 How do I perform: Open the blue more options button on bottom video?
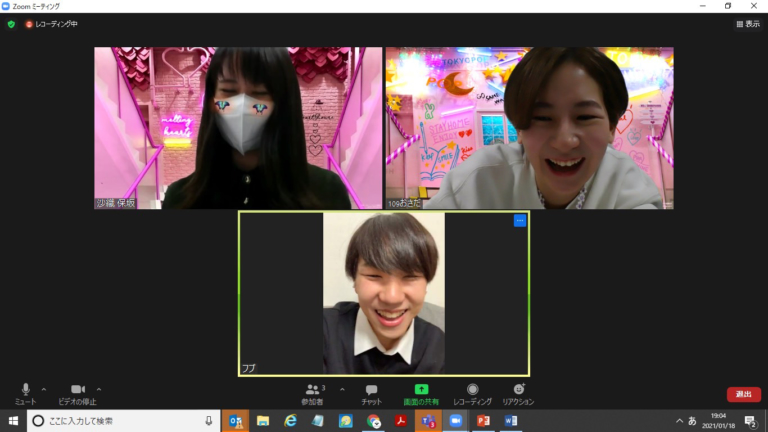click(520, 221)
